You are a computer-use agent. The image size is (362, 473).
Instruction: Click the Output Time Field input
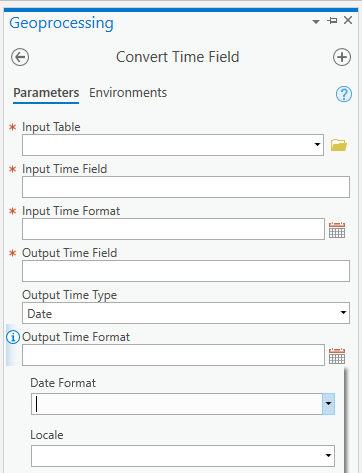click(x=186, y=271)
